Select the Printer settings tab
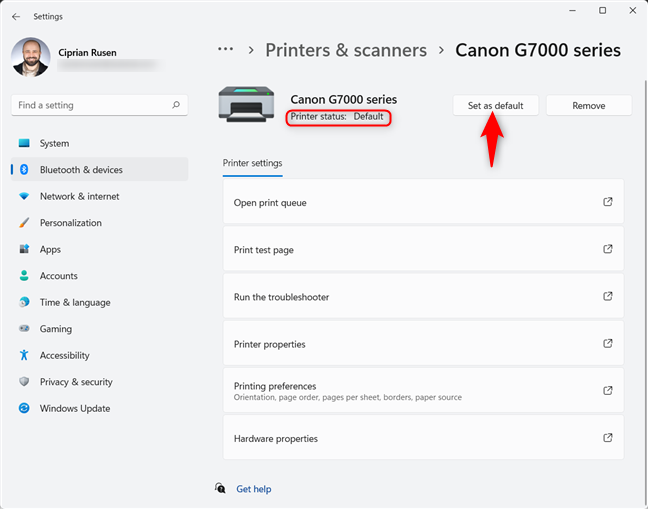This screenshot has width=648, height=509. (x=253, y=163)
